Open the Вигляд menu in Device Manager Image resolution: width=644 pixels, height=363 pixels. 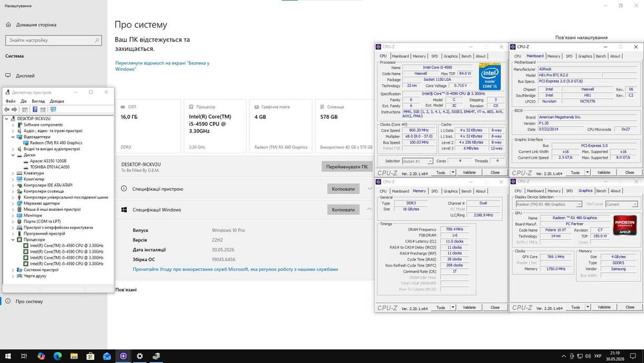38,101
